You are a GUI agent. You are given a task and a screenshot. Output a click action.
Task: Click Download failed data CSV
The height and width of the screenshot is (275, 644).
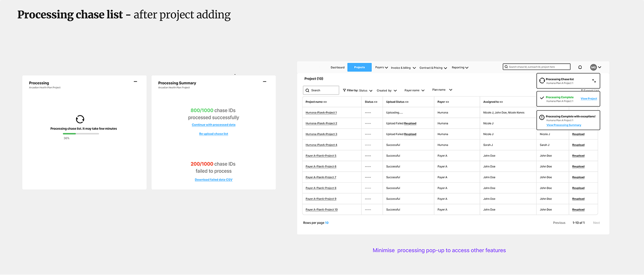tap(213, 179)
